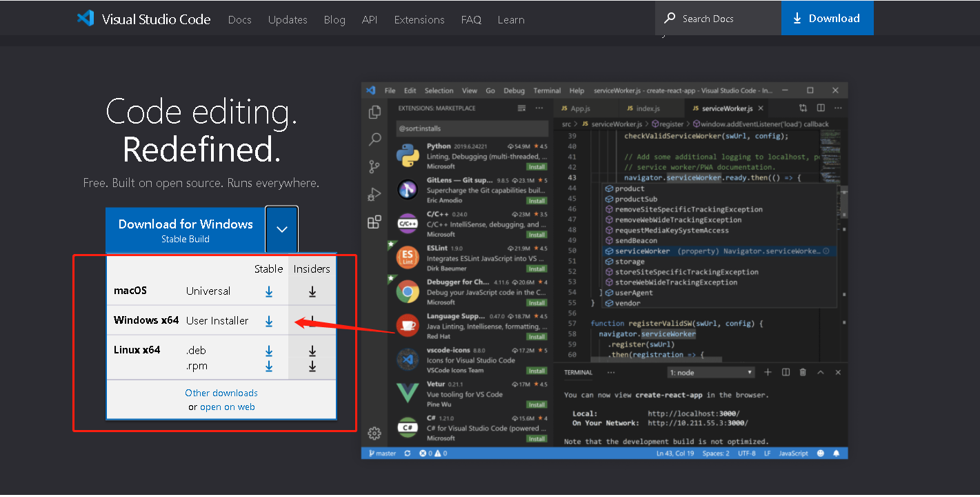This screenshot has width=980, height=497.
Task: Install the ESLint extension
Action: point(537,269)
